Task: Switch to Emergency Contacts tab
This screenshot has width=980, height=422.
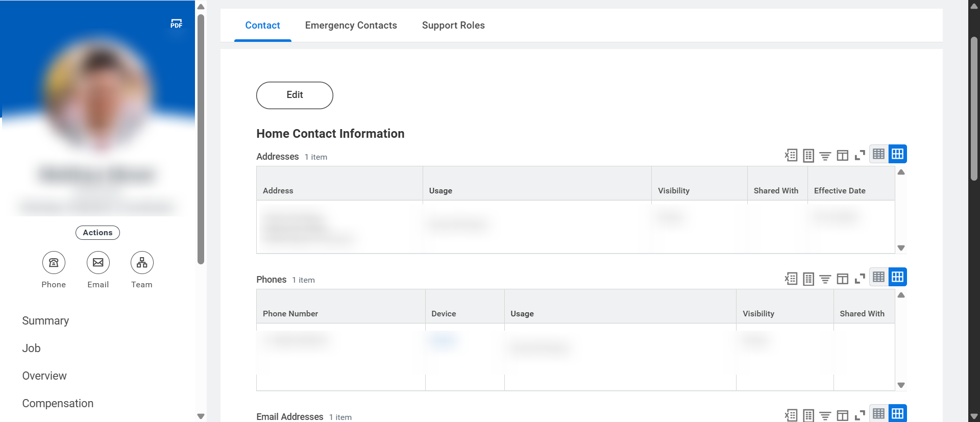Action: (x=351, y=26)
